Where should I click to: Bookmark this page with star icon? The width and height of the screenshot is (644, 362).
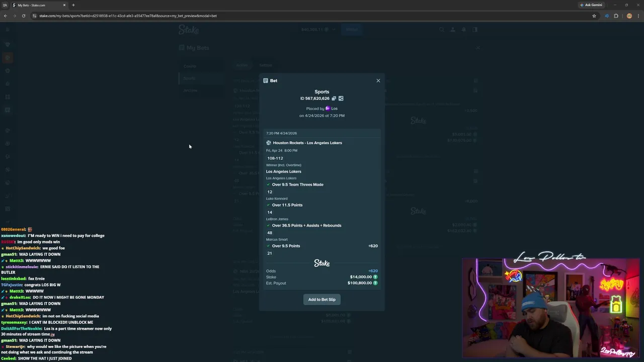pos(594,16)
